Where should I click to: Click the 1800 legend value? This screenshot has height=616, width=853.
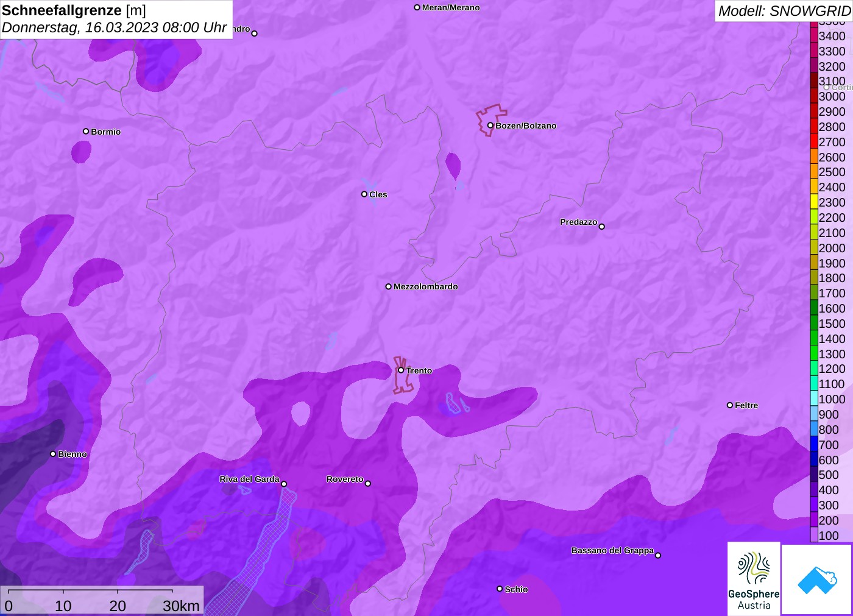coord(832,278)
